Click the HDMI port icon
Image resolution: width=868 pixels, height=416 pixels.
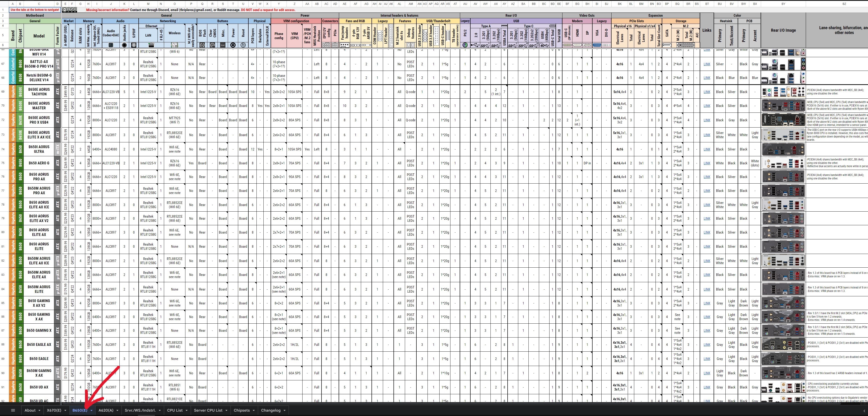577,45
